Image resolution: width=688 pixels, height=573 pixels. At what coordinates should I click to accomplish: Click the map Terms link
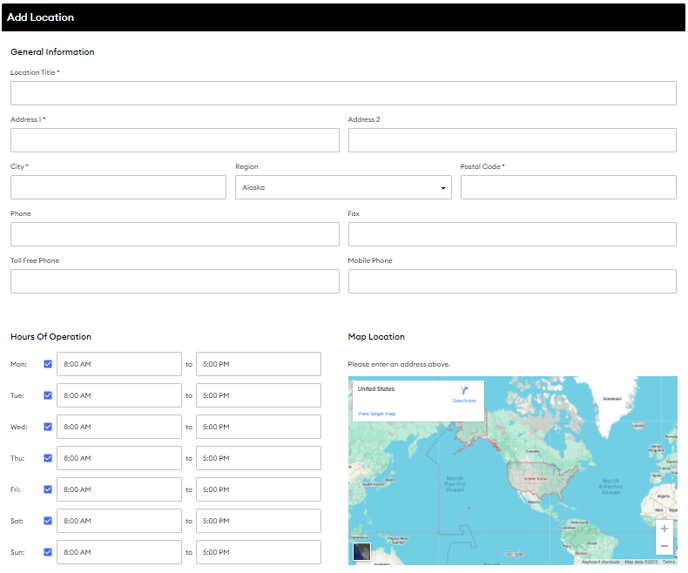668,562
